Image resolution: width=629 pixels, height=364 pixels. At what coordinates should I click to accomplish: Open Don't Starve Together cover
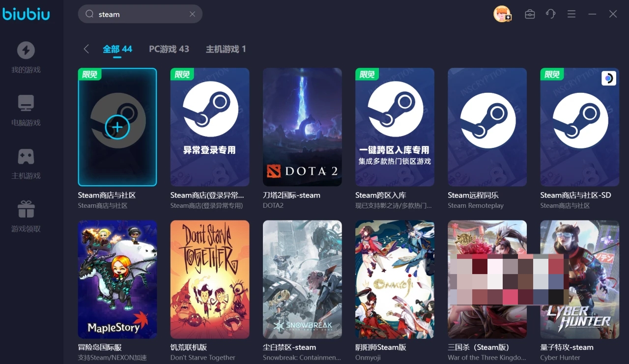(210, 279)
